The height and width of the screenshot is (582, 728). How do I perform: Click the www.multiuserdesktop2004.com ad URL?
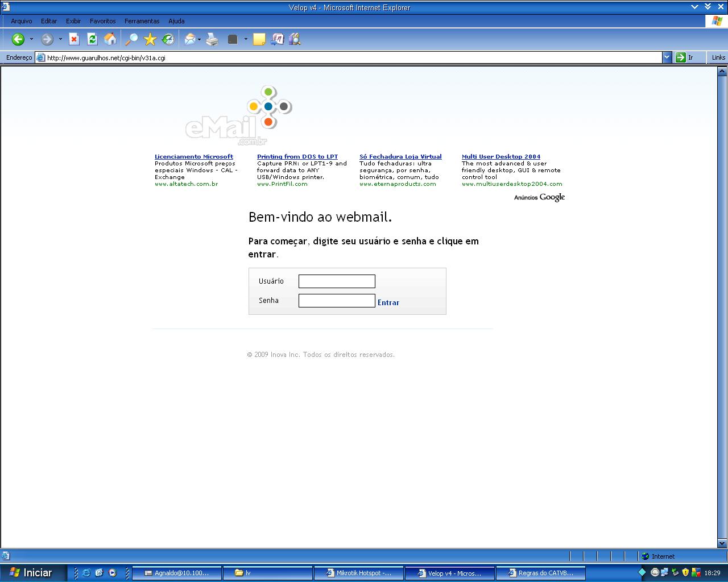coord(512,184)
